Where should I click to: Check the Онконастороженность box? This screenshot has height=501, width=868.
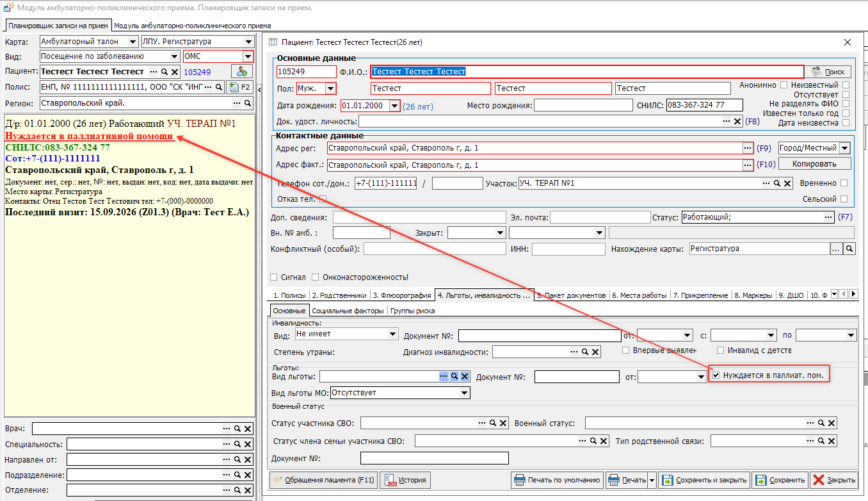point(316,277)
